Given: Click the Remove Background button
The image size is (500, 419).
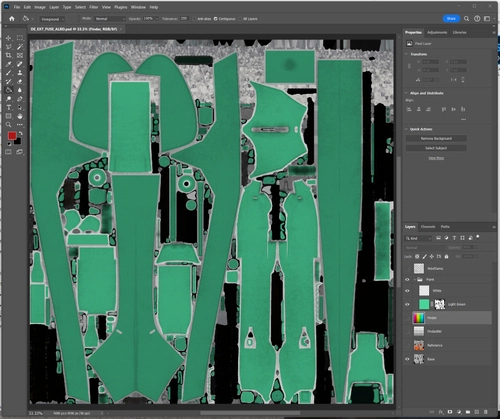Looking at the screenshot, I should [436, 138].
